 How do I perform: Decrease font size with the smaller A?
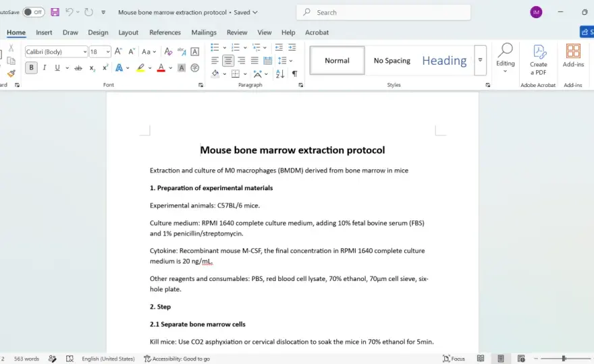132,51
